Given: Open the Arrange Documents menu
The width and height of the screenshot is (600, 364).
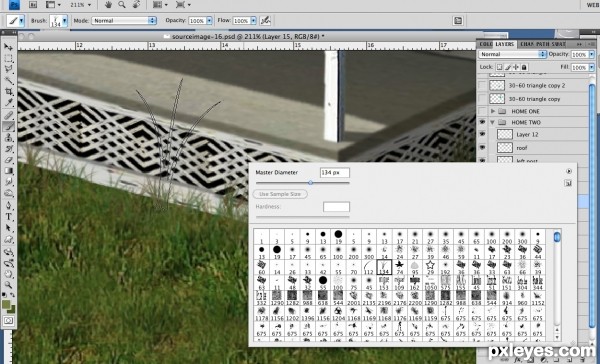Looking at the screenshot, I should click(x=160, y=5).
